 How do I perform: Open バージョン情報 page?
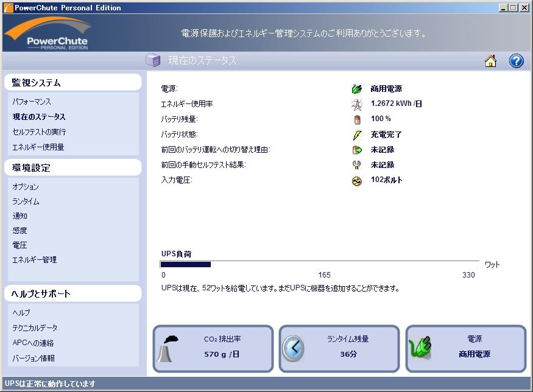coord(34,358)
